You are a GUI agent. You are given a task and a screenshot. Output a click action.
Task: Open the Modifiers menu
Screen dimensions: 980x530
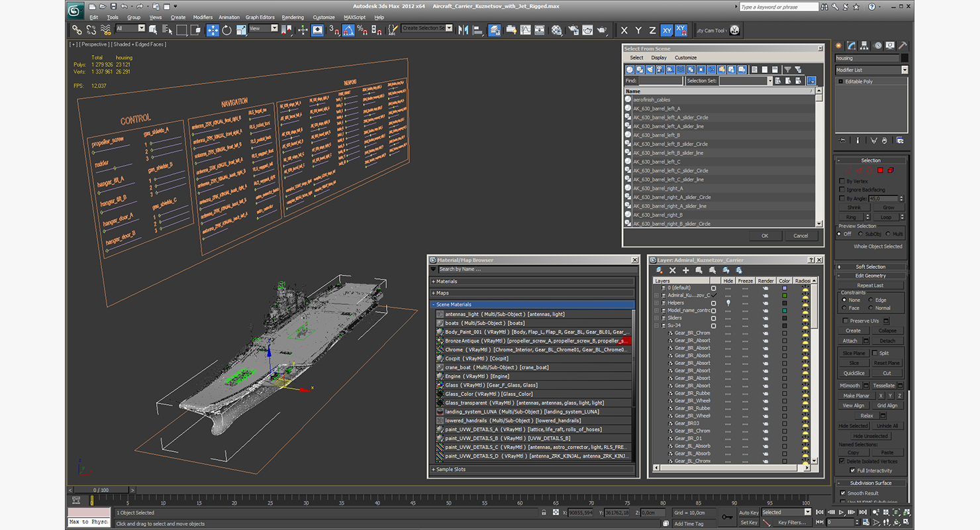click(x=203, y=17)
